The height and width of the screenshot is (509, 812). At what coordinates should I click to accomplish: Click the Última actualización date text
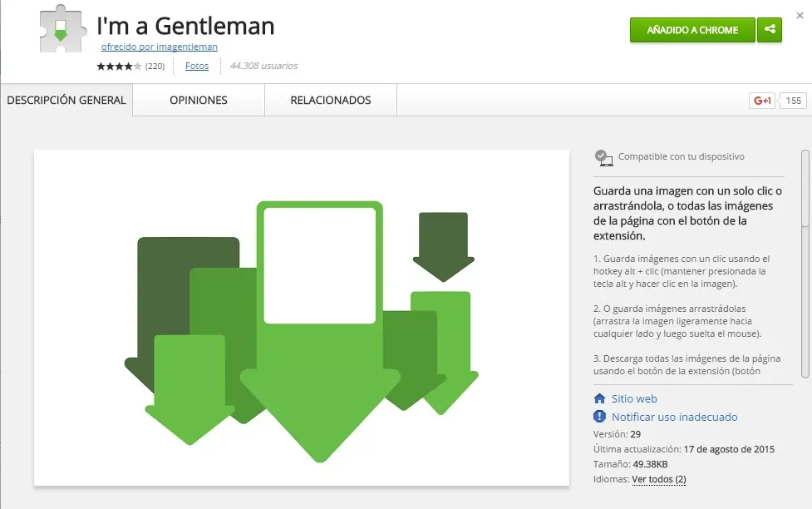[683, 449]
